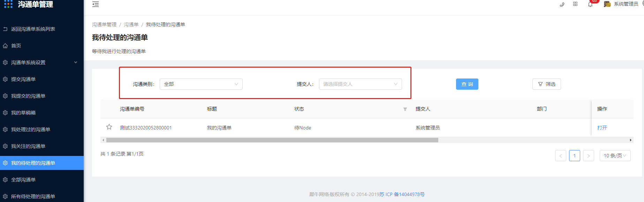Click the scrollbar right arrow under table

(630, 140)
